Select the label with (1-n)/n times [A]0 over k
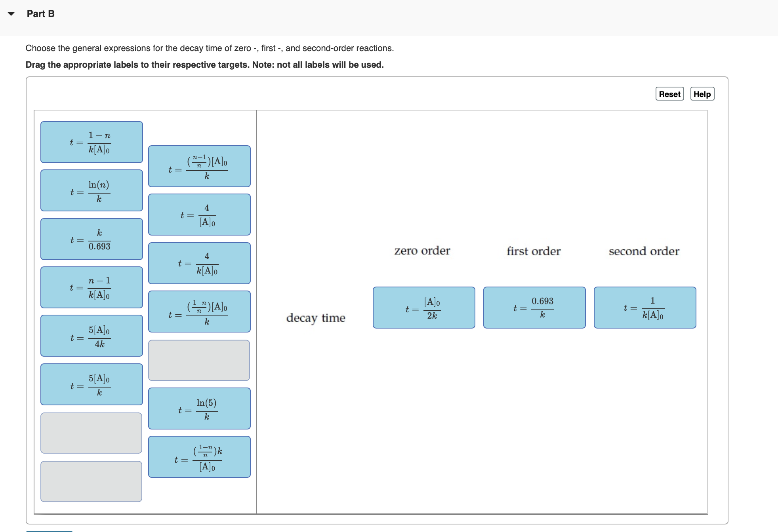The width and height of the screenshot is (778, 532). pos(199,312)
